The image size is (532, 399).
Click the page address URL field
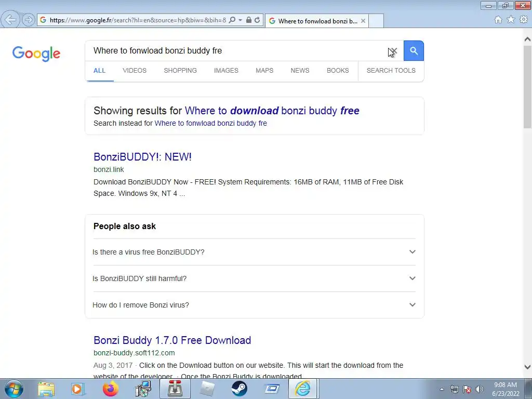pyautogui.click(x=137, y=20)
